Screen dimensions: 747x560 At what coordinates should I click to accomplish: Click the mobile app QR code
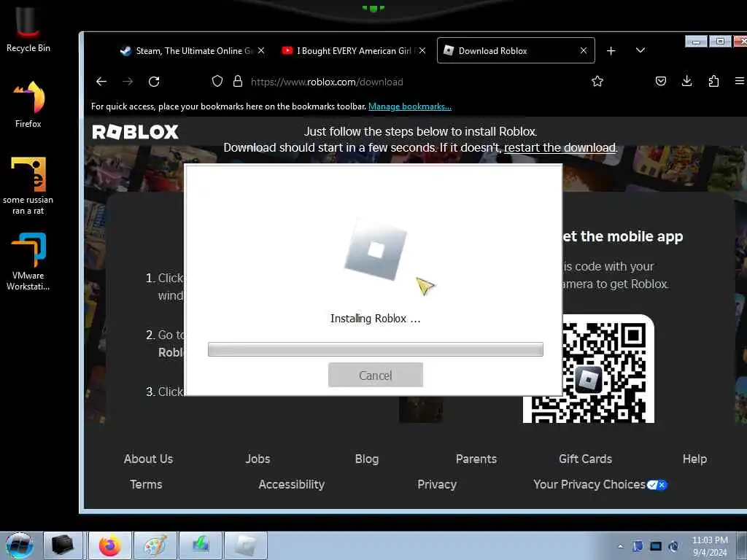point(589,369)
